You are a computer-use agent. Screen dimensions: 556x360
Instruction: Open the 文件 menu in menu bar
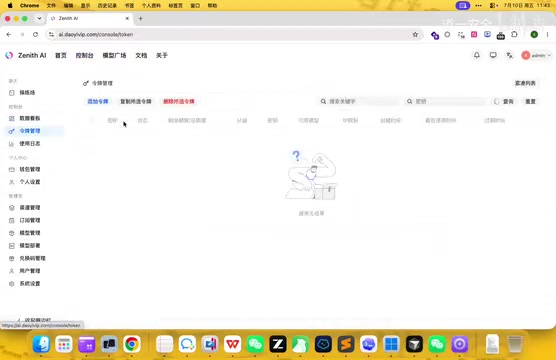click(51, 6)
